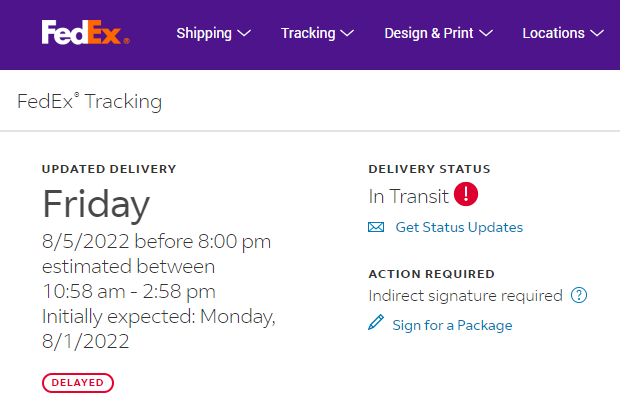This screenshot has height=410, width=620.
Task: Expand the Design & Print chevron
Action: click(486, 33)
